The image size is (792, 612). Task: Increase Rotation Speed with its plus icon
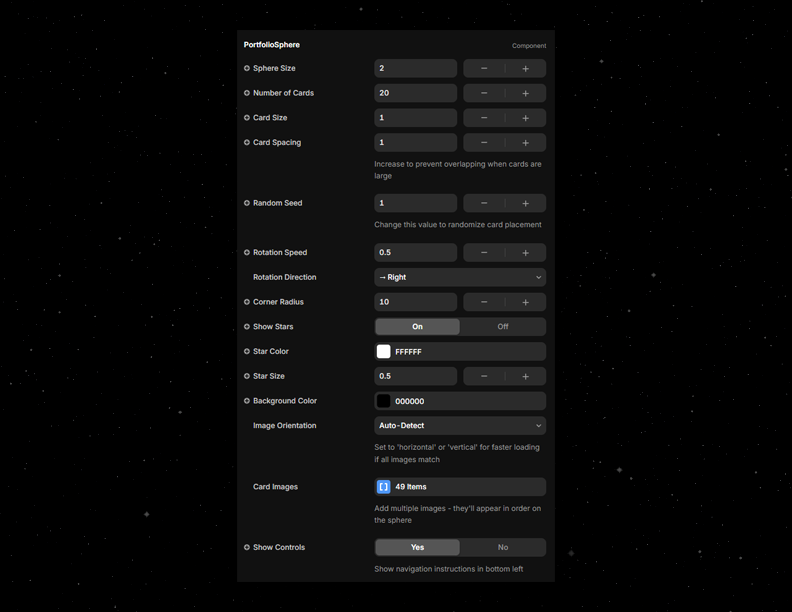coord(525,253)
